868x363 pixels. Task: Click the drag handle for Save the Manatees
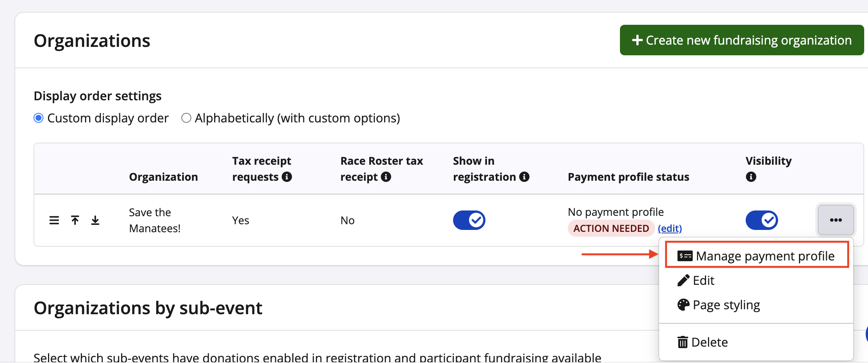tap(54, 220)
